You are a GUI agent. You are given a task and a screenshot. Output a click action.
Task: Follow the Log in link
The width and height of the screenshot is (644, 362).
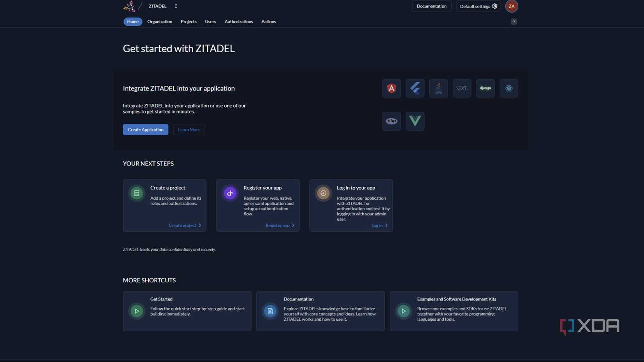(380, 225)
